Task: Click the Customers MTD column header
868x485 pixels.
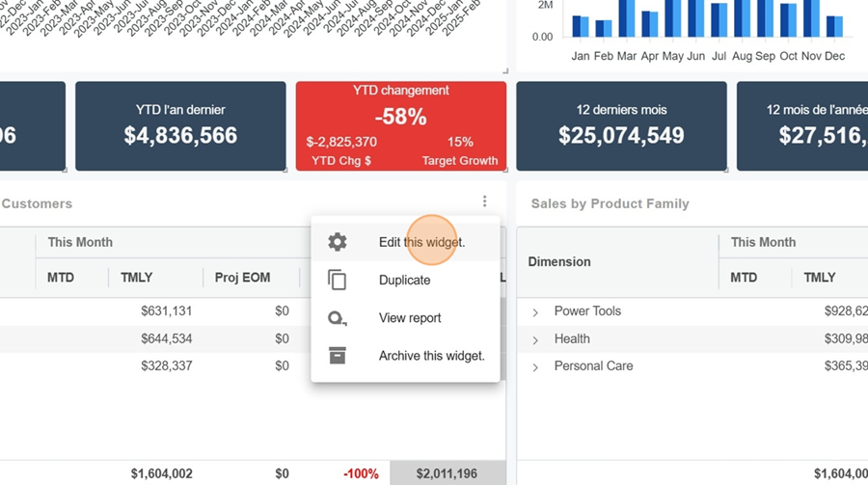Action: click(61, 278)
